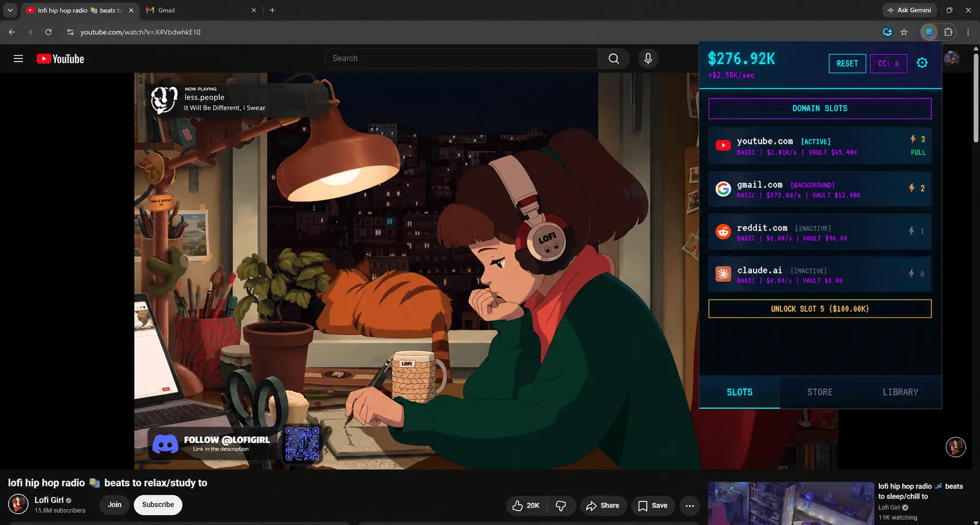
Task: Save the video to a playlist
Action: point(652,506)
